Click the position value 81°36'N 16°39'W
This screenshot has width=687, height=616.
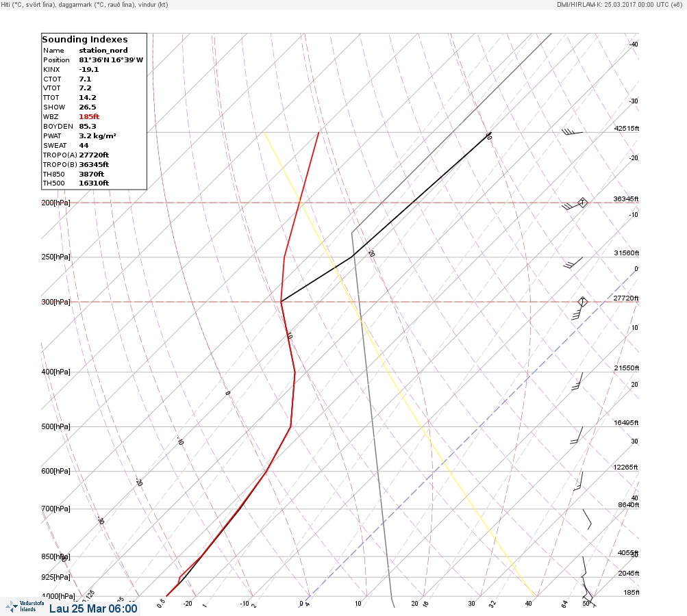[x=111, y=60]
